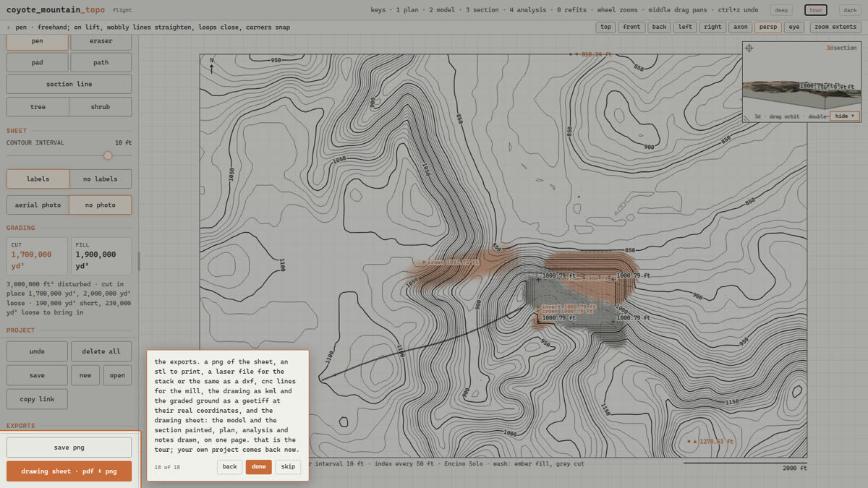
Task: Save the project
Action: [x=37, y=375]
